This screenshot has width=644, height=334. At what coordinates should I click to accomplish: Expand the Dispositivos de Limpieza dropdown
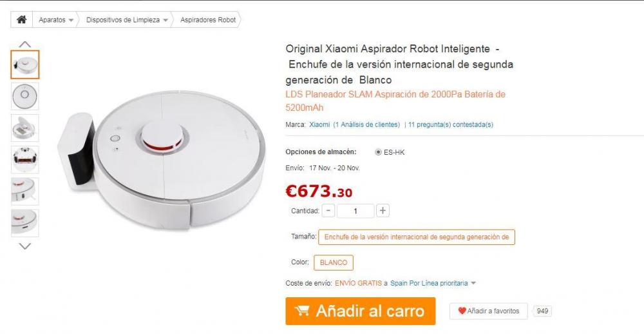click(165, 20)
